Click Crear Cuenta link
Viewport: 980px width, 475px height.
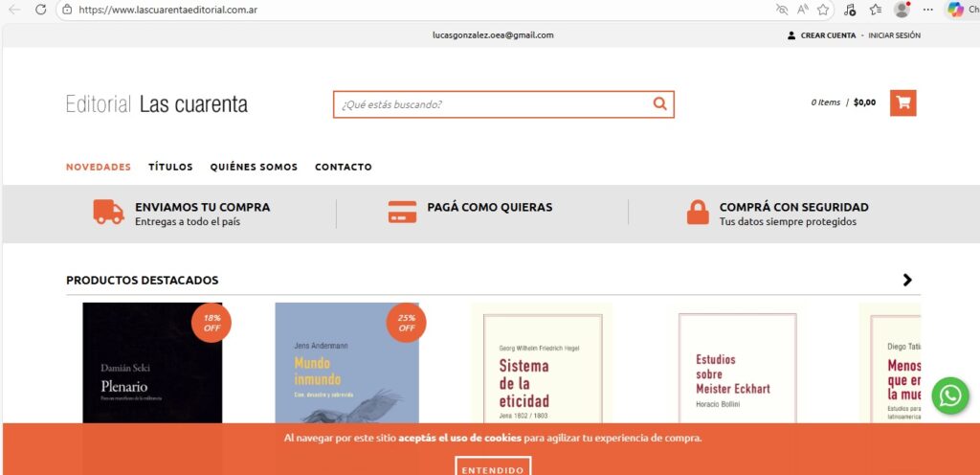[x=828, y=35]
